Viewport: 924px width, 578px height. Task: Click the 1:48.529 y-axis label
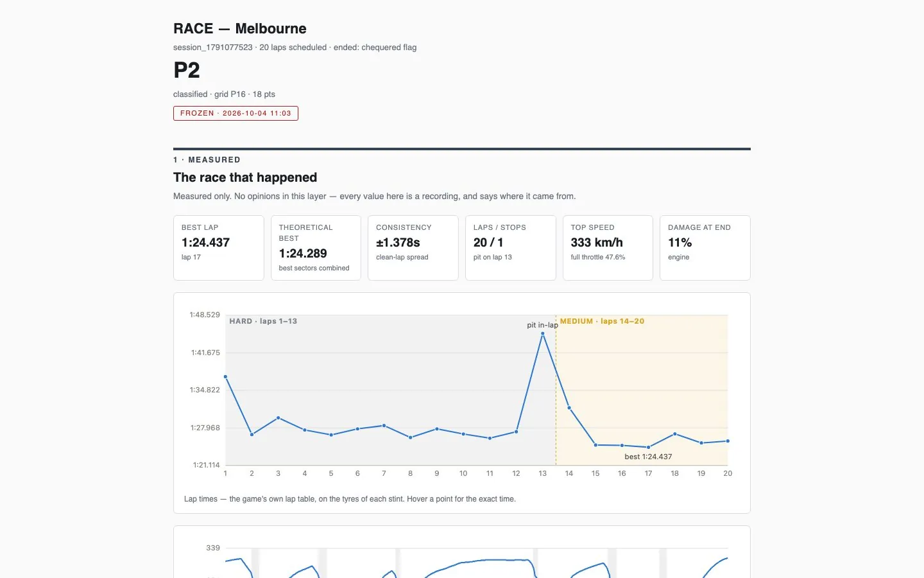point(205,315)
